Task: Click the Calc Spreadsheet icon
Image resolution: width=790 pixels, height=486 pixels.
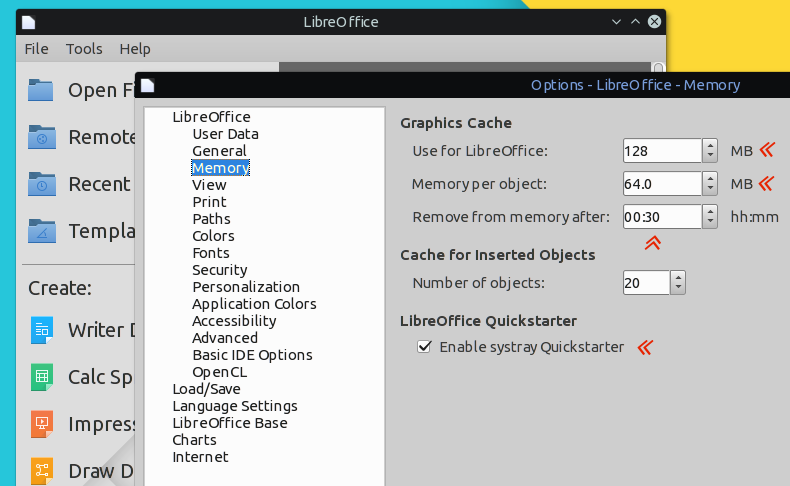Action: point(42,377)
